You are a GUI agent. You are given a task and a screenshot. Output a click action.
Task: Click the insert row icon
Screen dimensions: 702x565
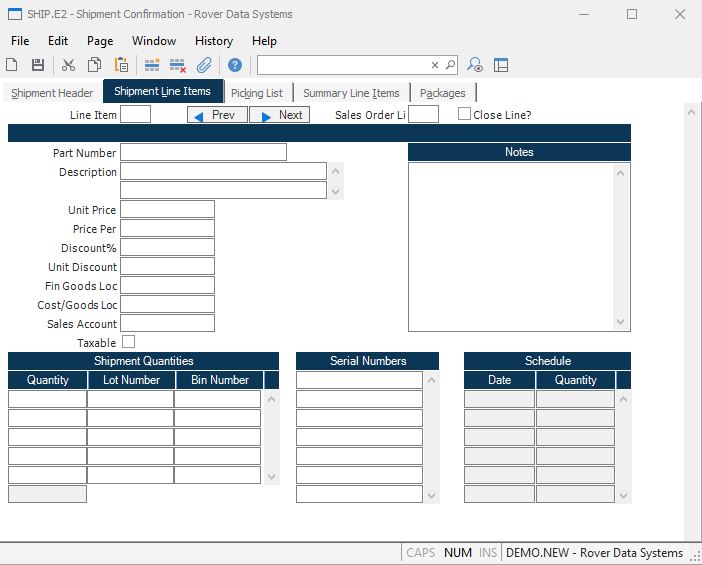click(152, 65)
